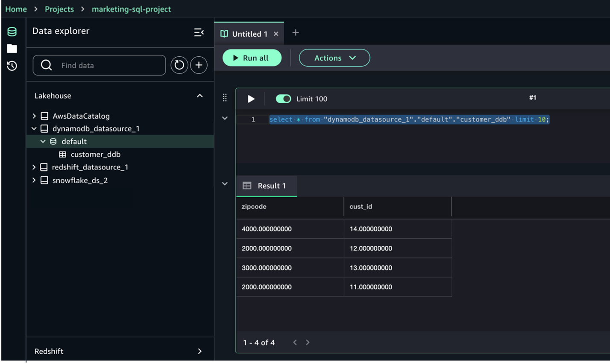Grab the cell drag handle icon
The image size is (610, 364).
(225, 98)
